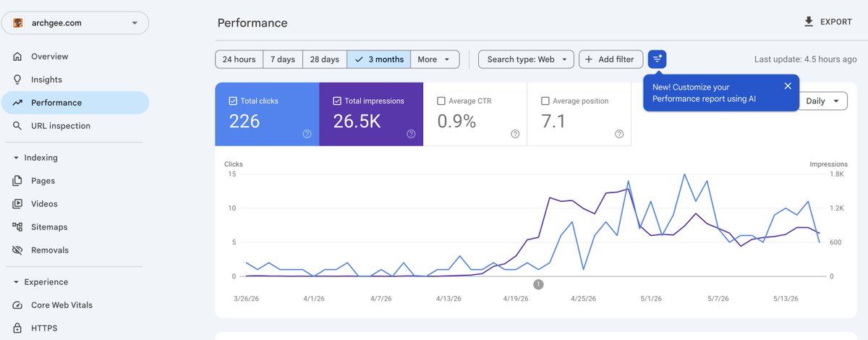Click the AI customize filter icon button

(657, 59)
